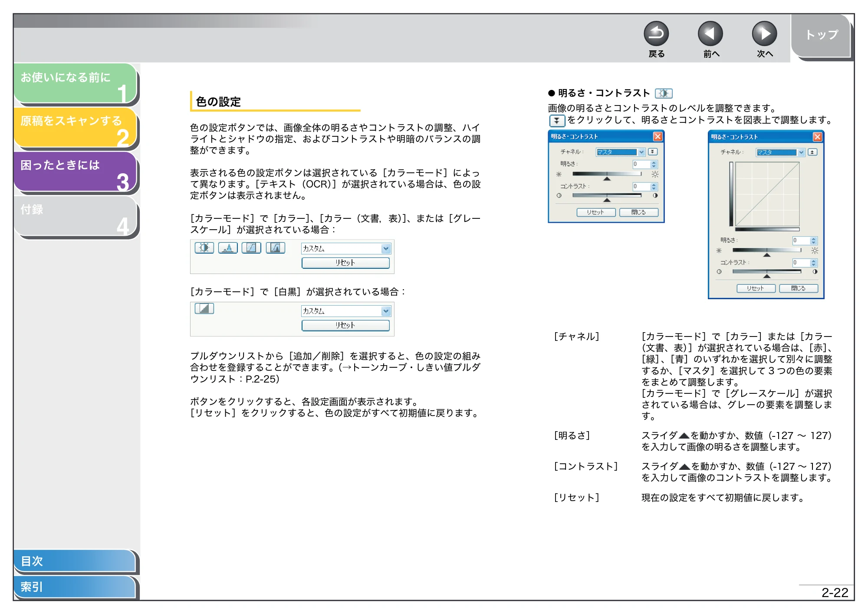This screenshot has width=868, height=614.
Task: Open the Histogram button in color settings panel
Action: pyautogui.click(x=228, y=248)
